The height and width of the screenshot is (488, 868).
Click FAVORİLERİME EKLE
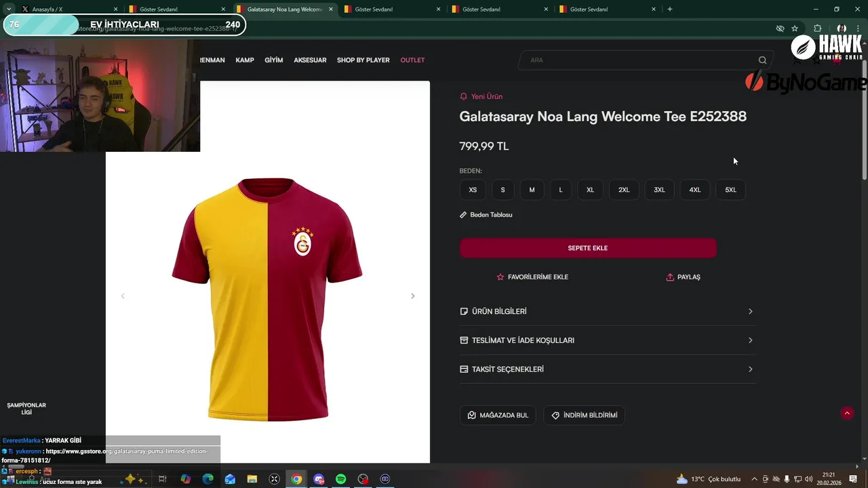pyautogui.click(x=532, y=277)
